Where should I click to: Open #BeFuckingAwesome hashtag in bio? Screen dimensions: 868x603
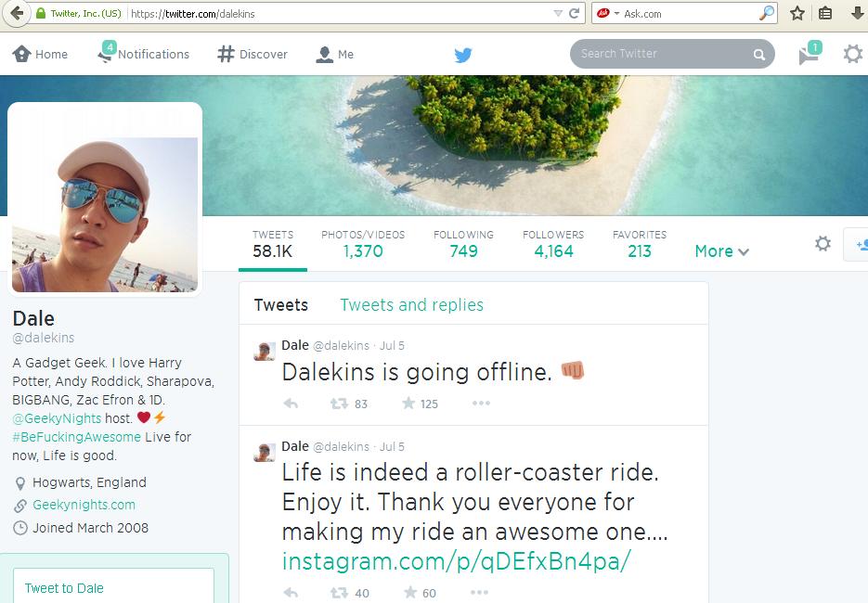(x=76, y=437)
